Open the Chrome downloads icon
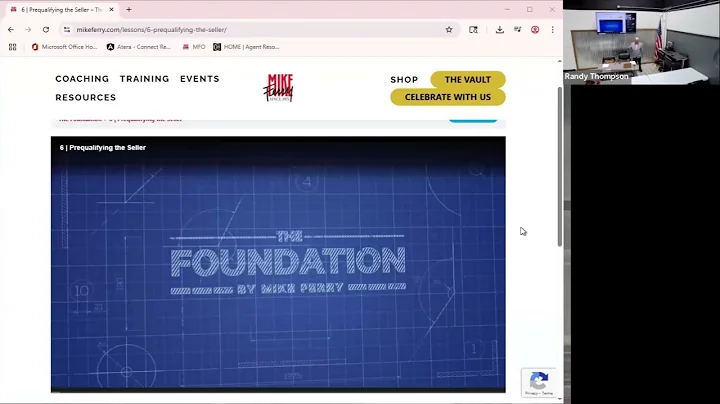Viewport: 720px width, 404px height. coord(500,29)
